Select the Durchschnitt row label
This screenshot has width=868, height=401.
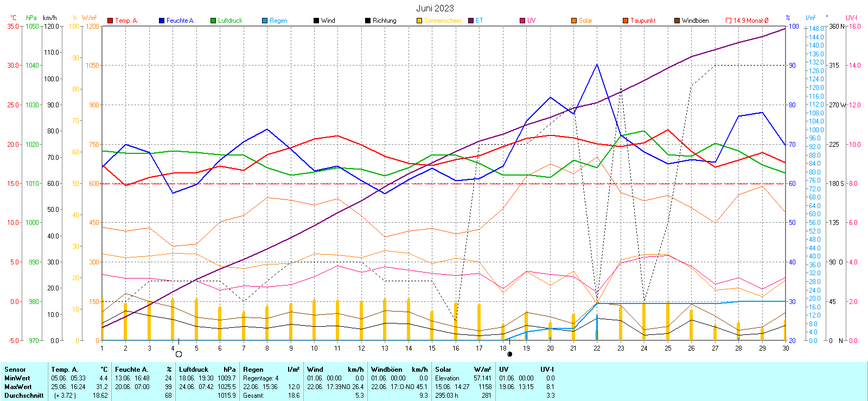pos(24,396)
